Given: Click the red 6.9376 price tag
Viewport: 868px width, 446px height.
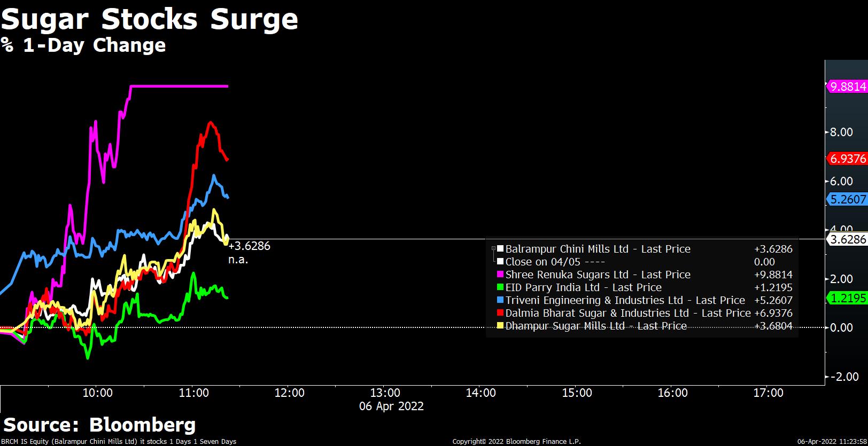Looking at the screenshot, I should [x=847, y=159].
